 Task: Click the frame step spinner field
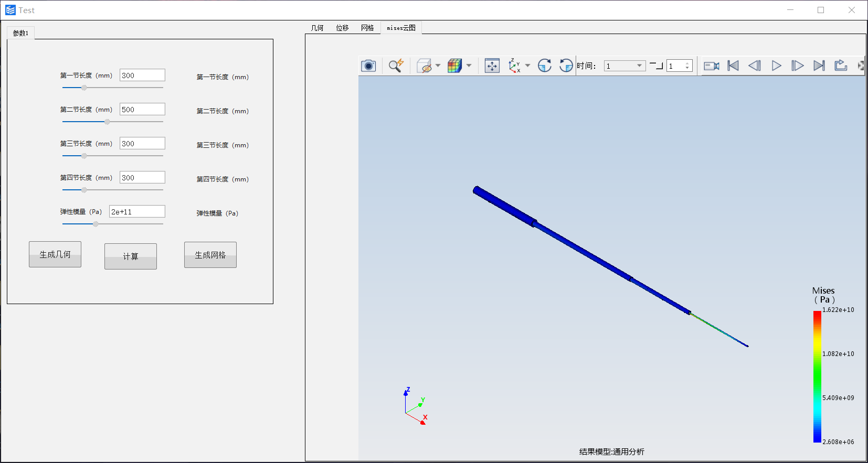pos(680,66)
